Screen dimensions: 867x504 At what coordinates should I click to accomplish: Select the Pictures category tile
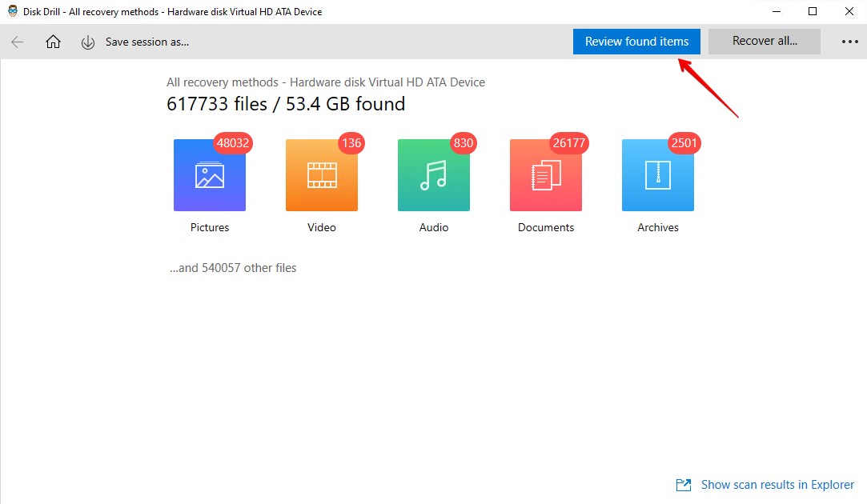[x=210, y=175]
